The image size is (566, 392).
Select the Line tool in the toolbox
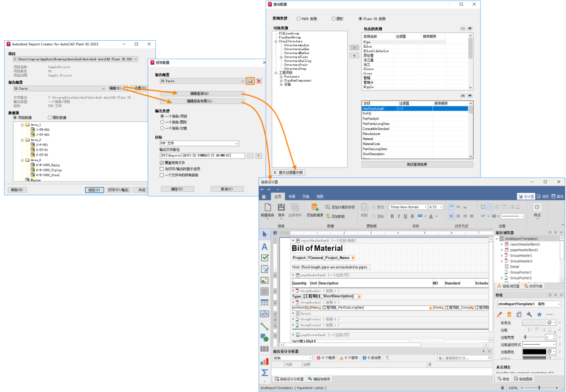point(264,326)
